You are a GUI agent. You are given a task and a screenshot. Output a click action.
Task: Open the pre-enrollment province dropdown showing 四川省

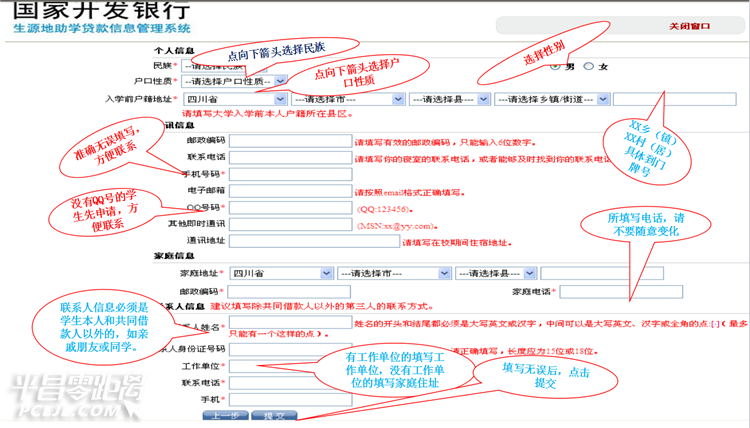point(235,100)
